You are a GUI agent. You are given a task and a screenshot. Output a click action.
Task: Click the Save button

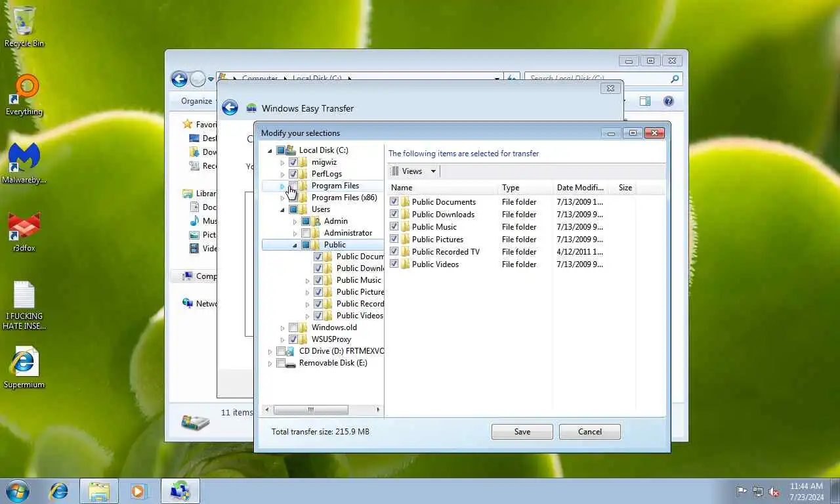pyautogui.click(x=522, y=432)
